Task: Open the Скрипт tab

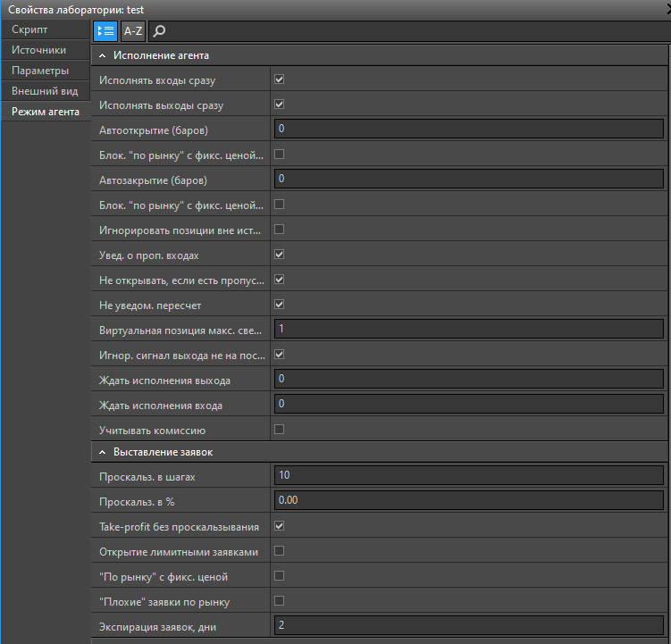Action: 46,29
